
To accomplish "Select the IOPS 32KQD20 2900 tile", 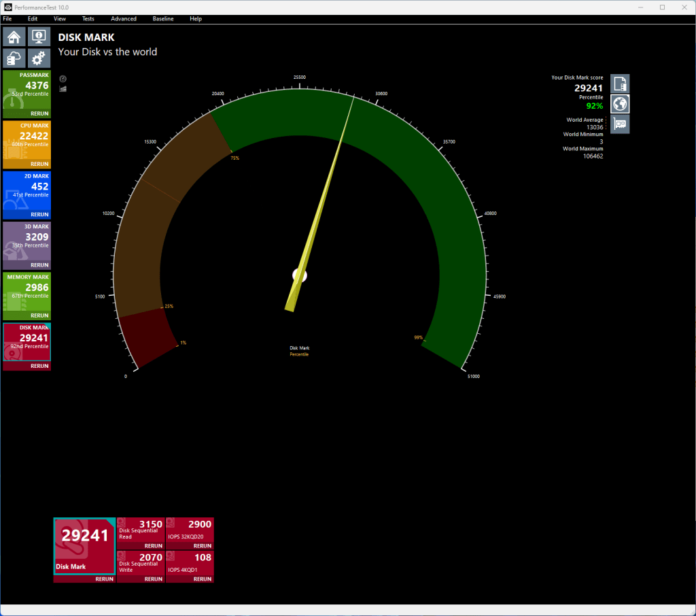I will point(190,530).
